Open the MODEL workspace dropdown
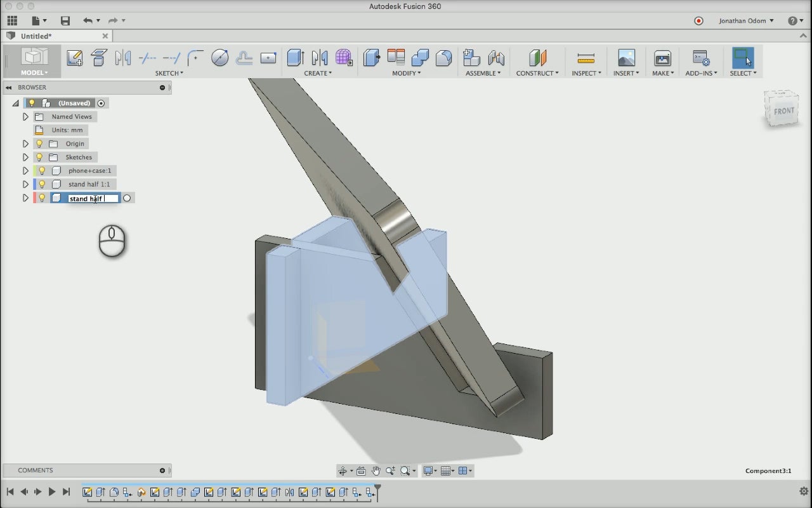This screenshot has width=812, height=508. tap(34, 73)
